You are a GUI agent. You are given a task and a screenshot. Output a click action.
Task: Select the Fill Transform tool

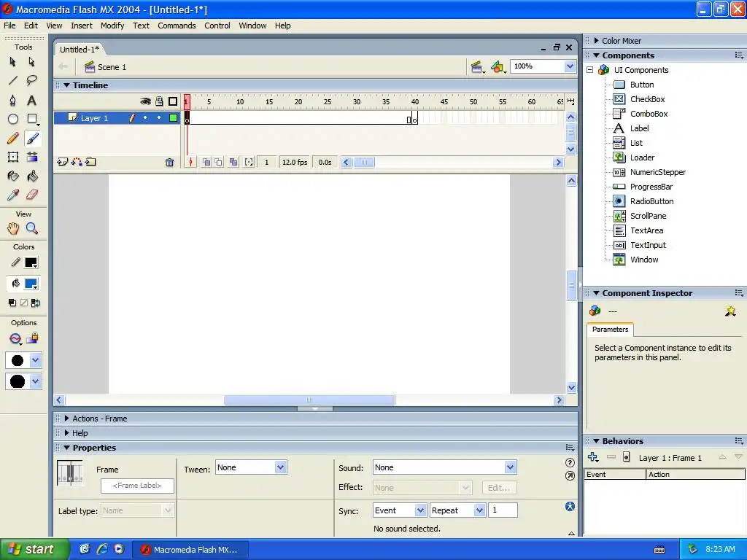coord(32,157)
